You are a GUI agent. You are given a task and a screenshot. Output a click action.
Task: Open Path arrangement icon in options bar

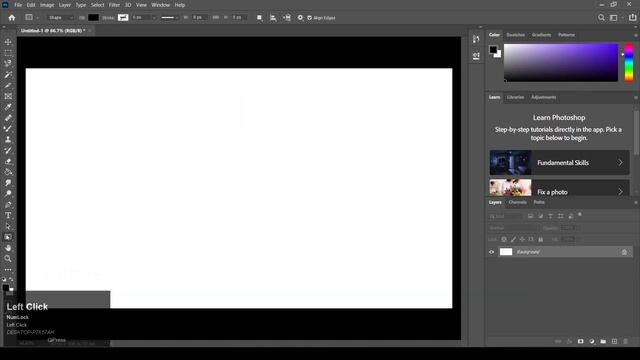click(287, 18)
